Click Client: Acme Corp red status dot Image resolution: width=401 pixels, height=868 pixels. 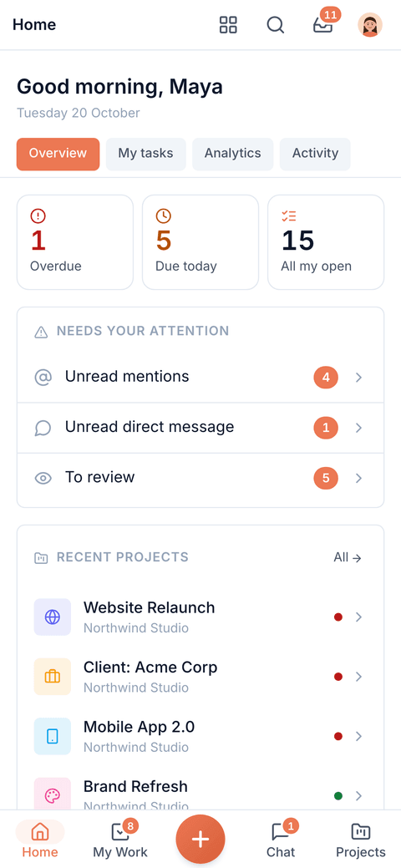(x=338, y=677)
